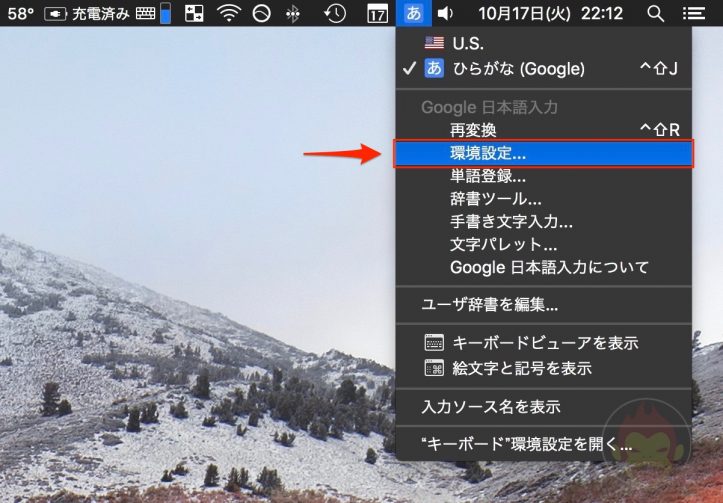Select the U.S. input source
This screenshot has width=723, height=503.
tap(544, 43)
